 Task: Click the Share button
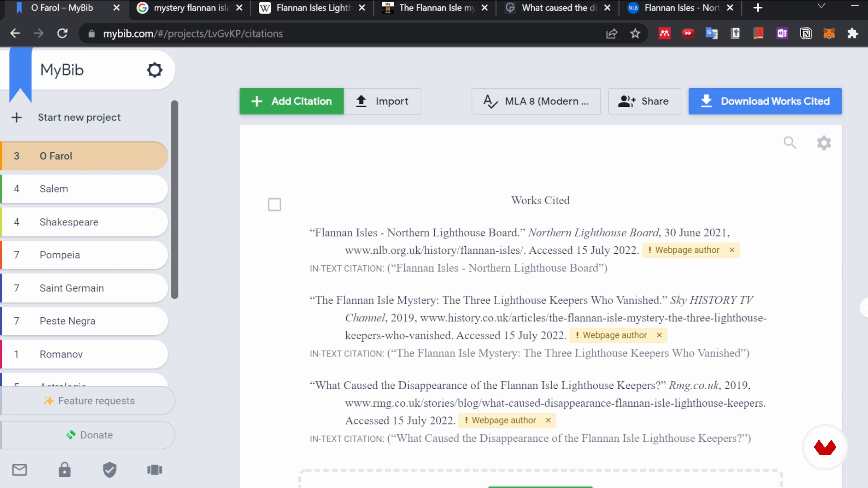pyautogui.click(x=644, y=101)
